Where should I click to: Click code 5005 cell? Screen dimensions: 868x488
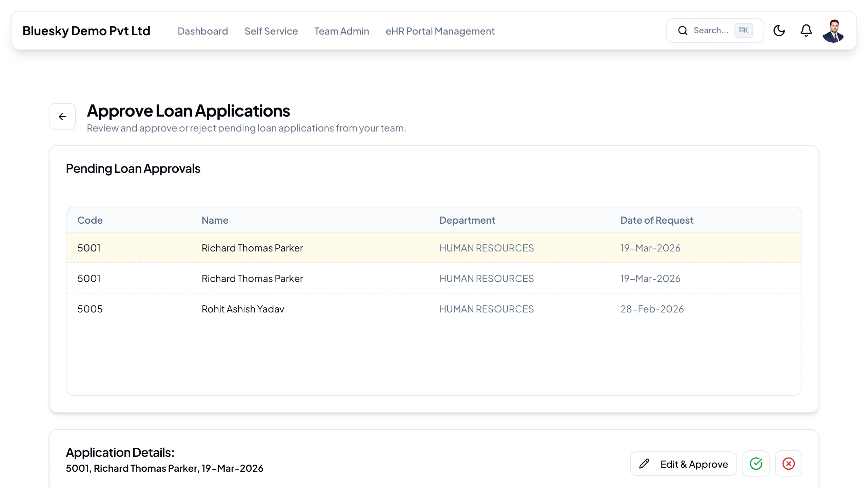click(90, 309)
